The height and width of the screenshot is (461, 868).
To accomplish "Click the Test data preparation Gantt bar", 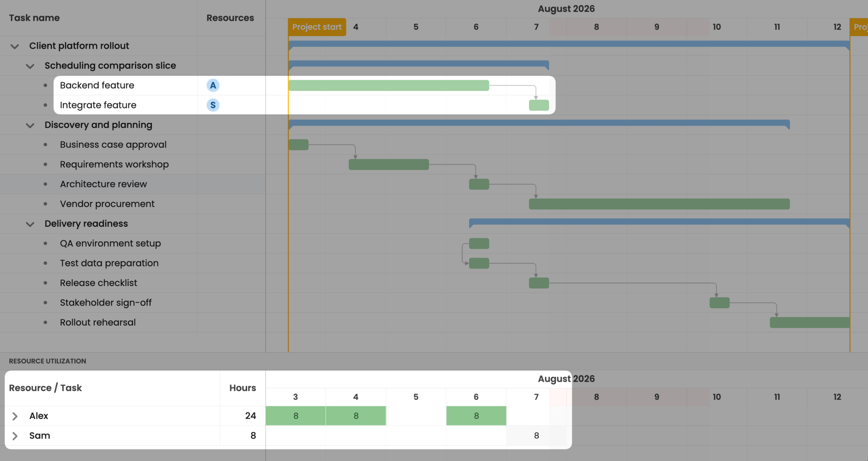I will pyautogui.click(x=479, y=263).
